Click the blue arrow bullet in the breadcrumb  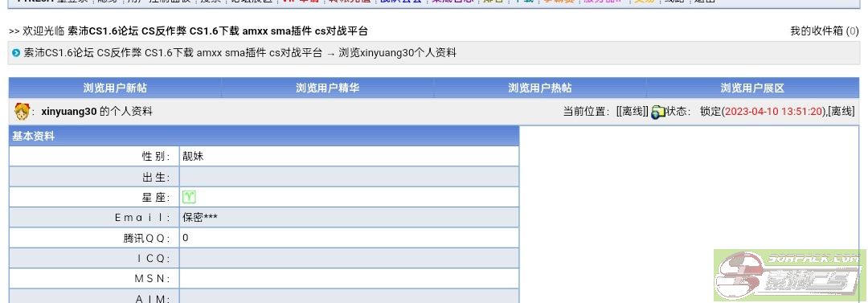[16, 53]
